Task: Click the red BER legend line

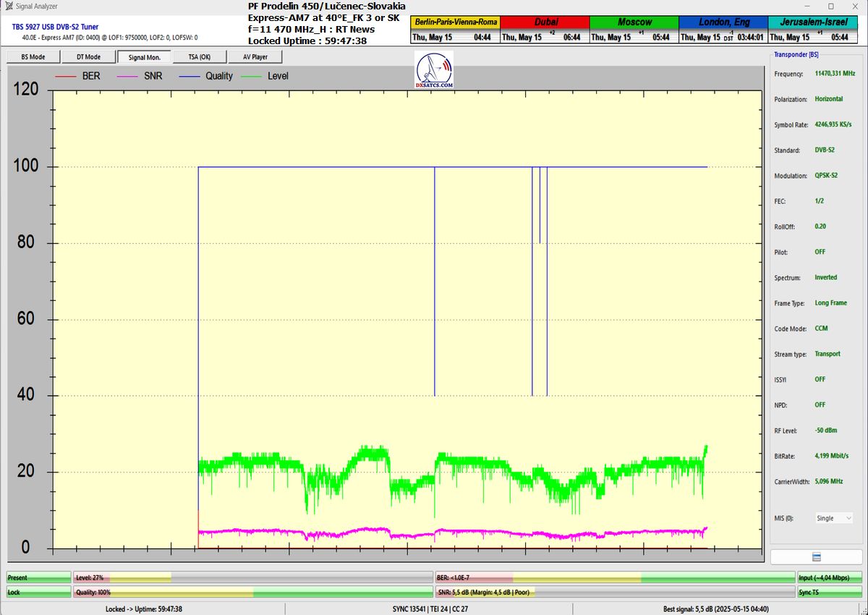Action: click(x=65, y=76)
